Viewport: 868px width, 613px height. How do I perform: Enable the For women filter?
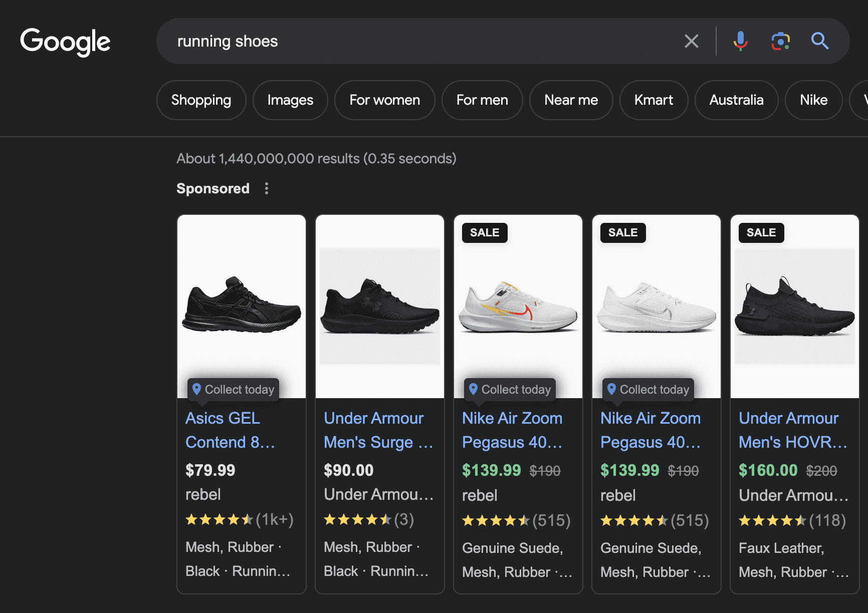click(x=384, y=100)
